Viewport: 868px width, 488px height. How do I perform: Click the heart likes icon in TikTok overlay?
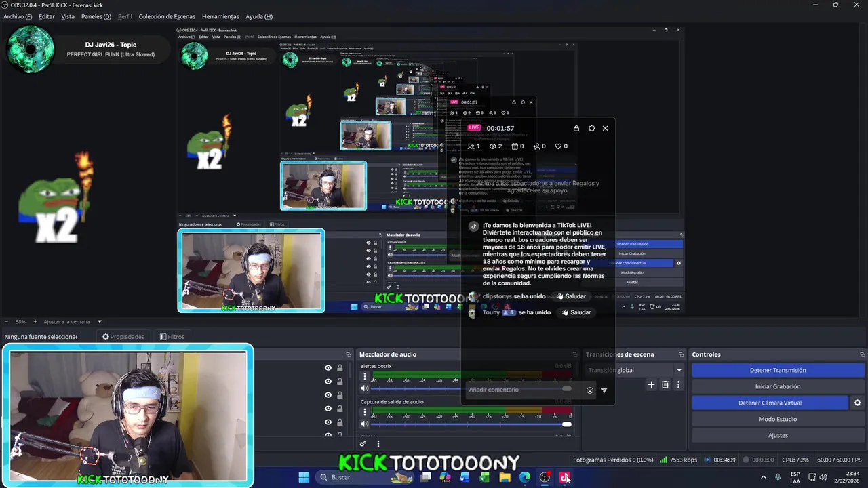(558, 146)
